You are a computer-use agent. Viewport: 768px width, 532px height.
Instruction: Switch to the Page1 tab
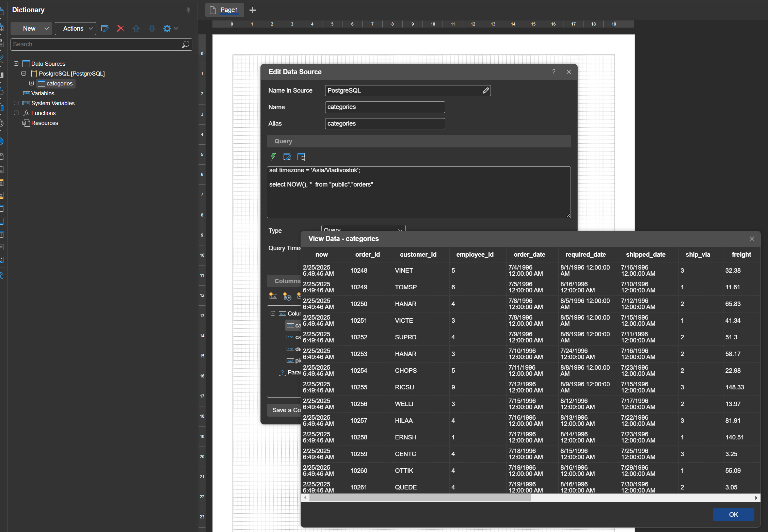225,10
